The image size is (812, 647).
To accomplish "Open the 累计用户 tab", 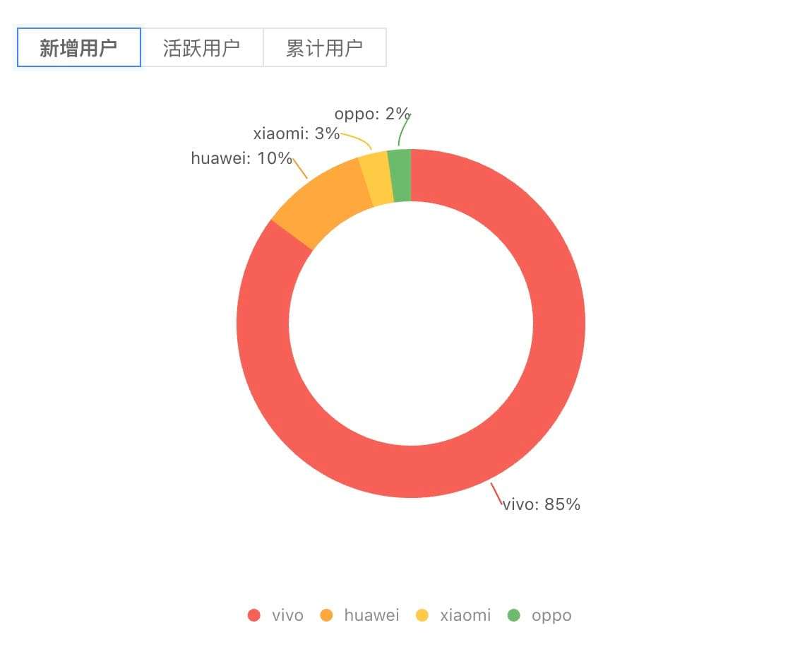I will coord(324,47).
